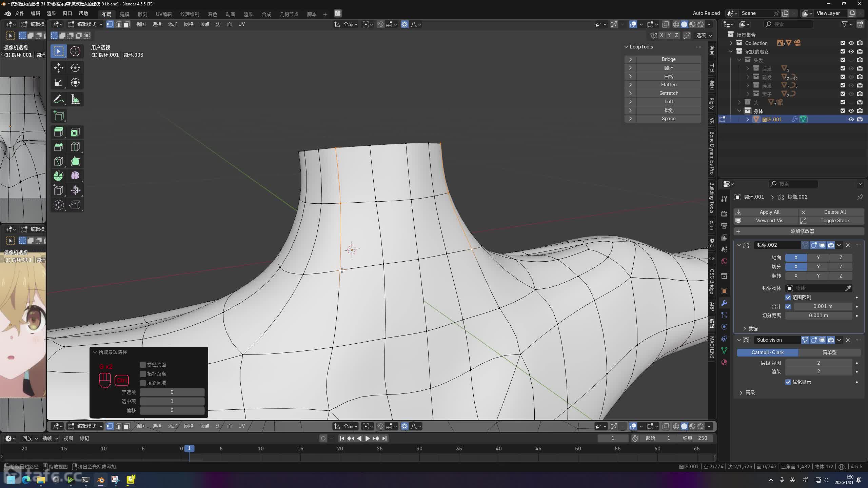Choose the Measure tool icon
Screen dimensions: 868x488
click(75, 99)
